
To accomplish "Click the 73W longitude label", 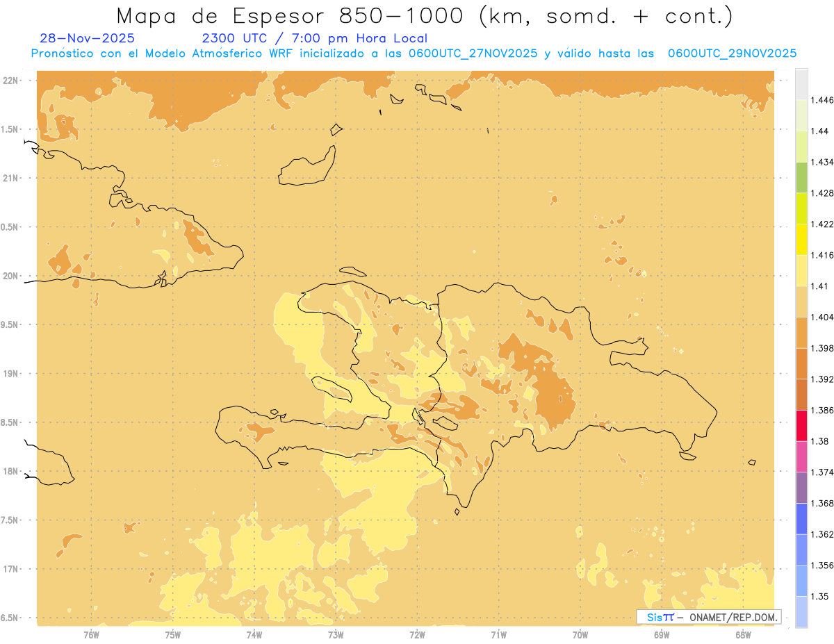I will click(x=336, y=635).
